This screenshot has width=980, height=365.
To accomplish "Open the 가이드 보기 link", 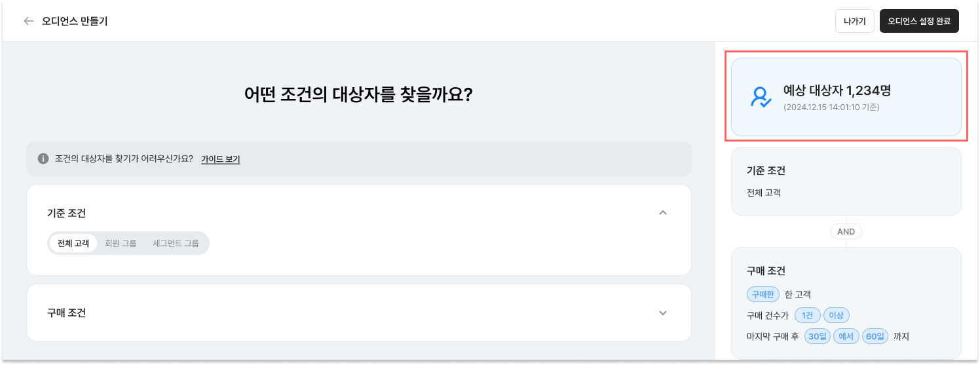I will (221, 159).
